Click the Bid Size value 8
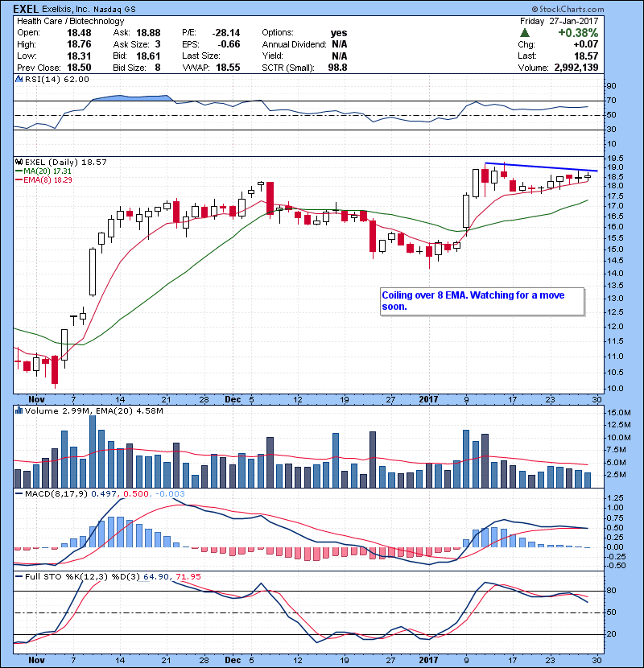644x668 pixels. pos(158,68)
